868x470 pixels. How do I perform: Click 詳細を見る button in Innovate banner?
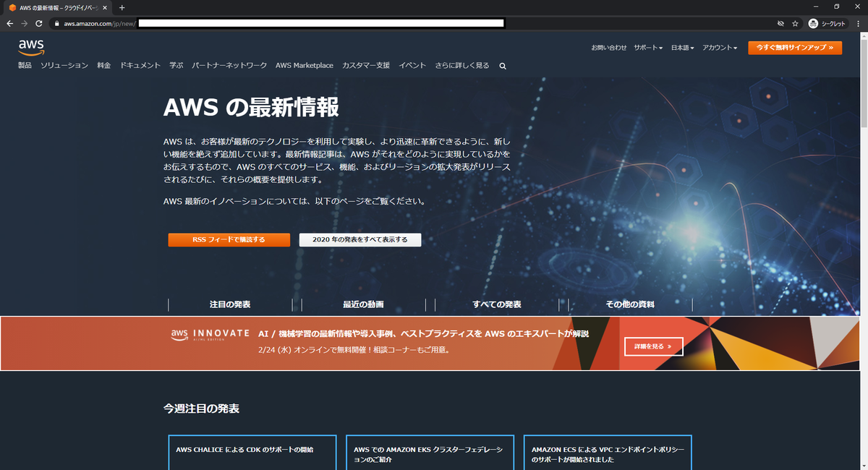tap(653, 347)
